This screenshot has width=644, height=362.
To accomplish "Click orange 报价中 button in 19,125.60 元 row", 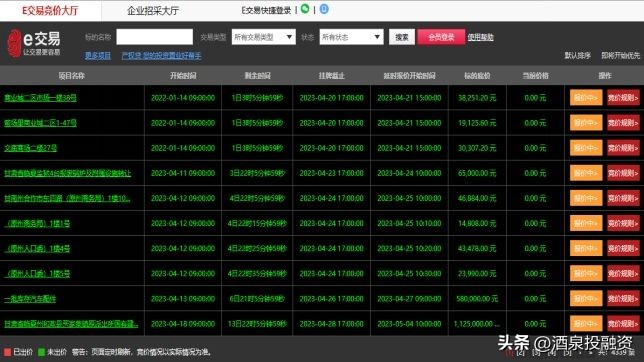I will [586, 123].
